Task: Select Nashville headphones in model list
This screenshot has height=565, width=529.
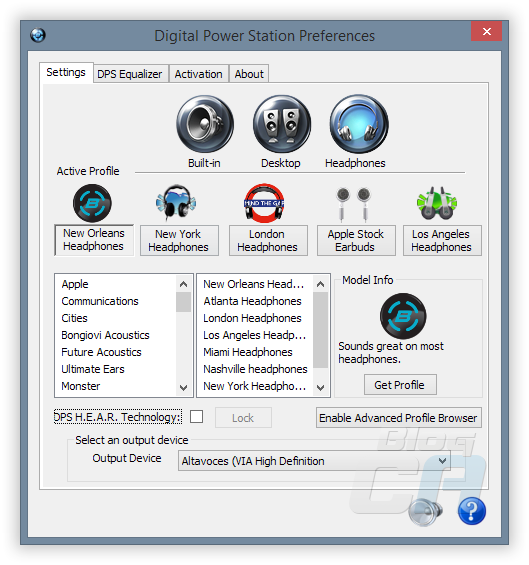Action: point(255,369)
